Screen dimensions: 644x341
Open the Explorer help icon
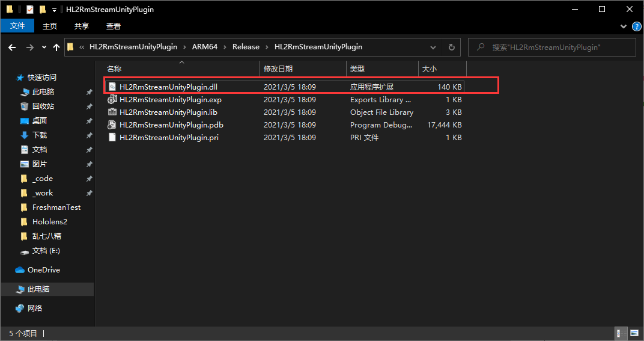pyautogui.click(x=636, y=26)
